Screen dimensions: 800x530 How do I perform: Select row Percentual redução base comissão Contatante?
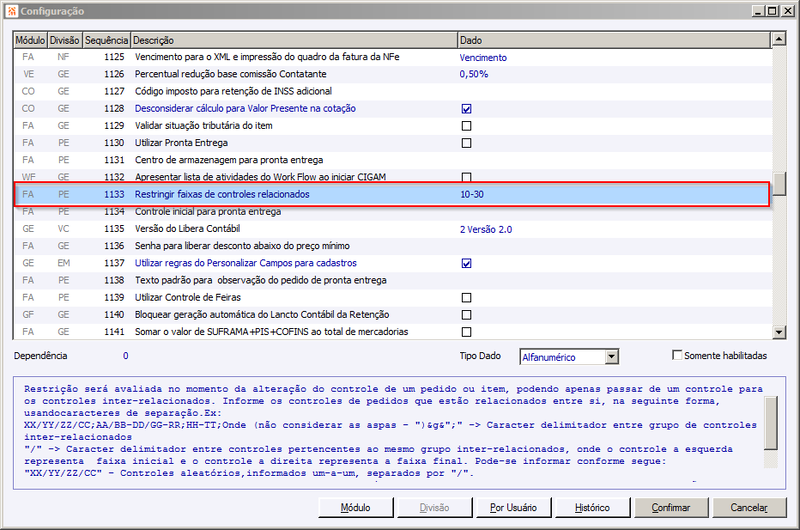[x=392, y=74]
